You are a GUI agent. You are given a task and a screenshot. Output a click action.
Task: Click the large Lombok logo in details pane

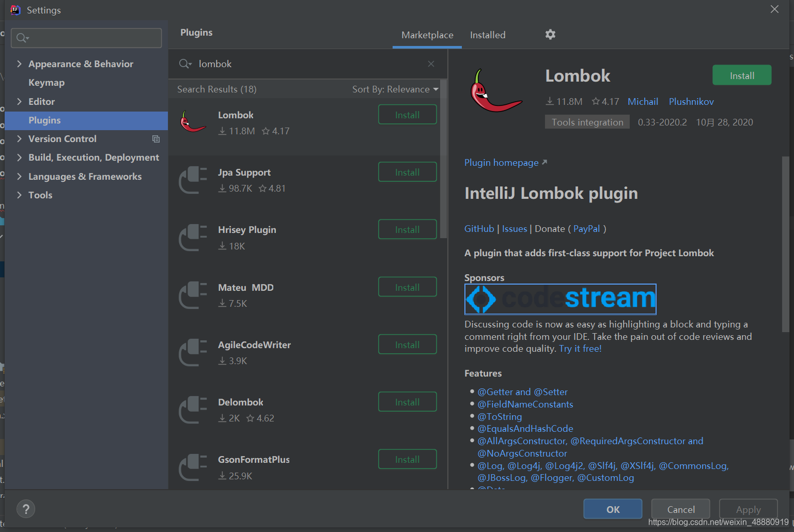click(x=496, y=91)
